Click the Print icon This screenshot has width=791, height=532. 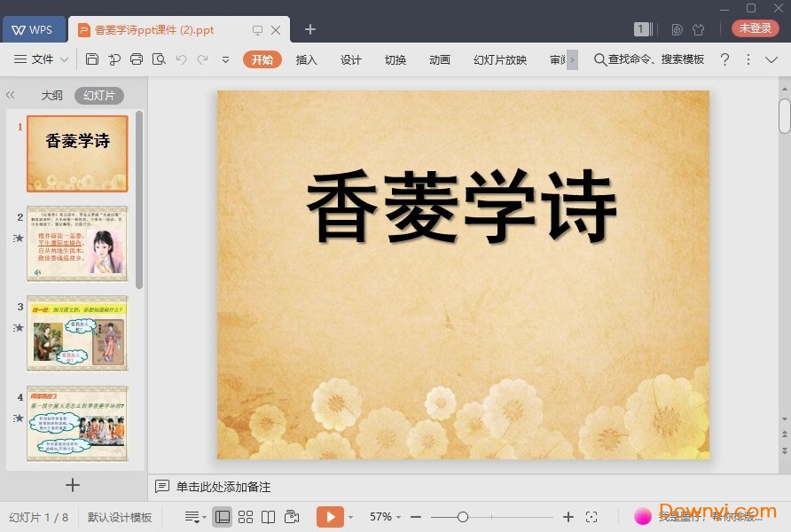(137, 59)
